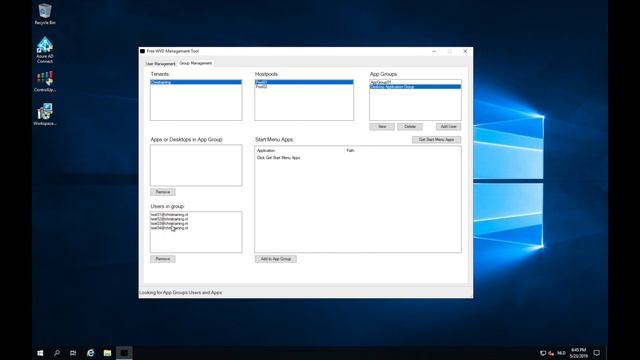The width and height of the screenshot is (640, 360).
Task: Launch Internet Explorer from the taskbar
Action: [x=91, y=353]
